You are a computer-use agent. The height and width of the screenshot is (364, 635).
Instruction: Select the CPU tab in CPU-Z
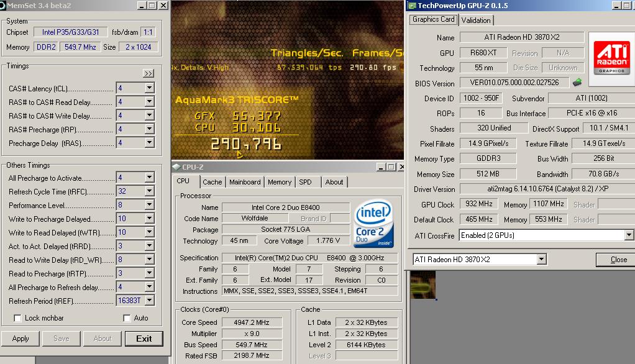pos(183,181)
